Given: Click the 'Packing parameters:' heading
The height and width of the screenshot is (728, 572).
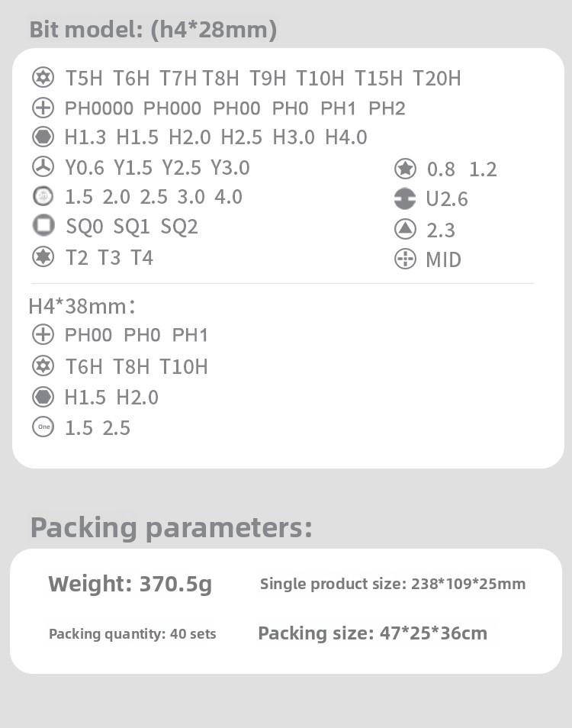Looking at the screenshot, I should 171,527.
